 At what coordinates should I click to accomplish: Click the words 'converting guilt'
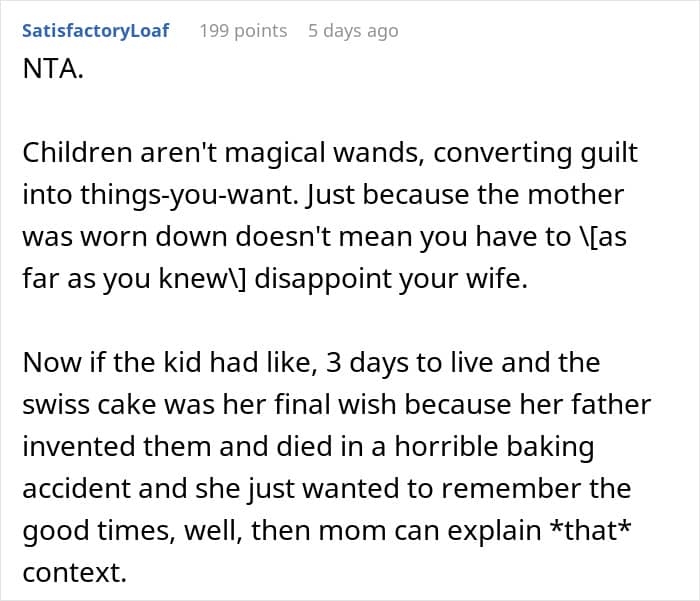pyautogui.click(x=535, y=153)
